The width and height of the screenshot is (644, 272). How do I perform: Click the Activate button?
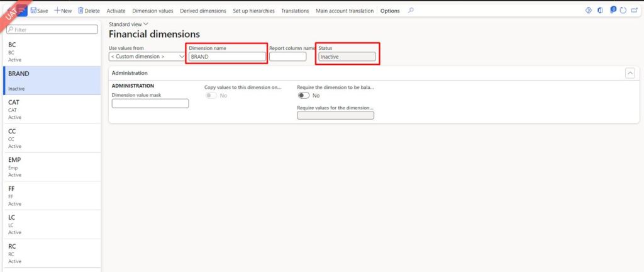[x=116, y=11]
